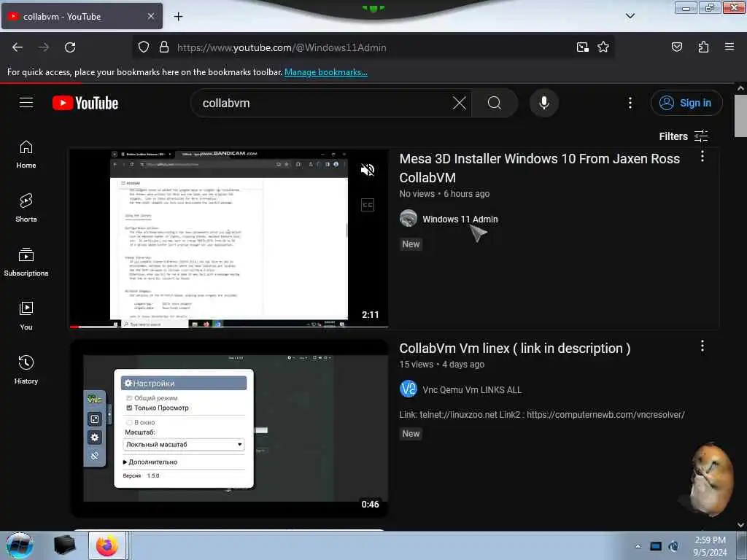The image size is (747, 560).
Task: Bookmark this page with star
Action: (x=603, y=47)
